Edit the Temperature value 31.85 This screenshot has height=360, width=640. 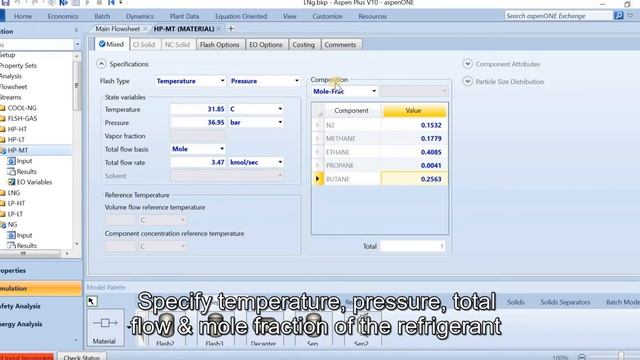(x=198, y=109)
